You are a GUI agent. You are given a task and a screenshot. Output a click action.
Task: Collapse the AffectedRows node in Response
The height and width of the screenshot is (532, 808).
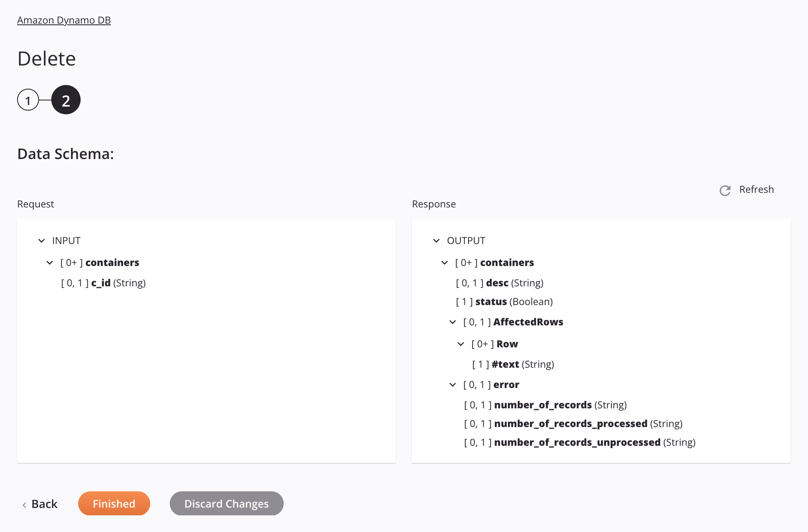click(452, 322)
